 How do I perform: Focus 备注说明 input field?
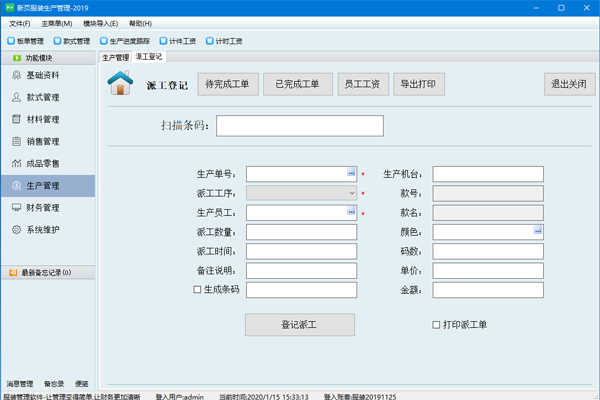pos(302,271)
